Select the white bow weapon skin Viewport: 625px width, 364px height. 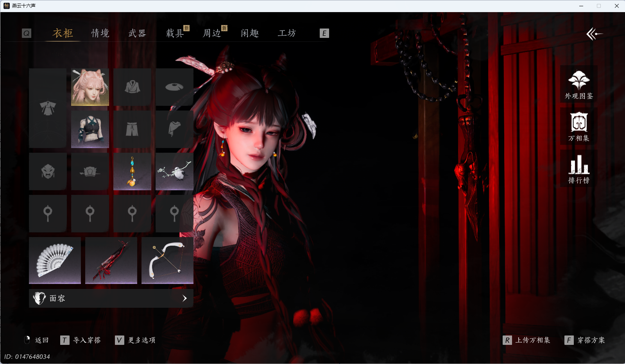(167, 260)
